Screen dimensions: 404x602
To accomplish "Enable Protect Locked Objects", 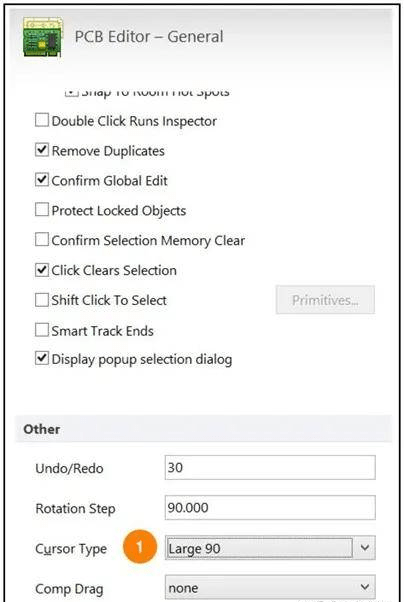I will pos(41,210).
